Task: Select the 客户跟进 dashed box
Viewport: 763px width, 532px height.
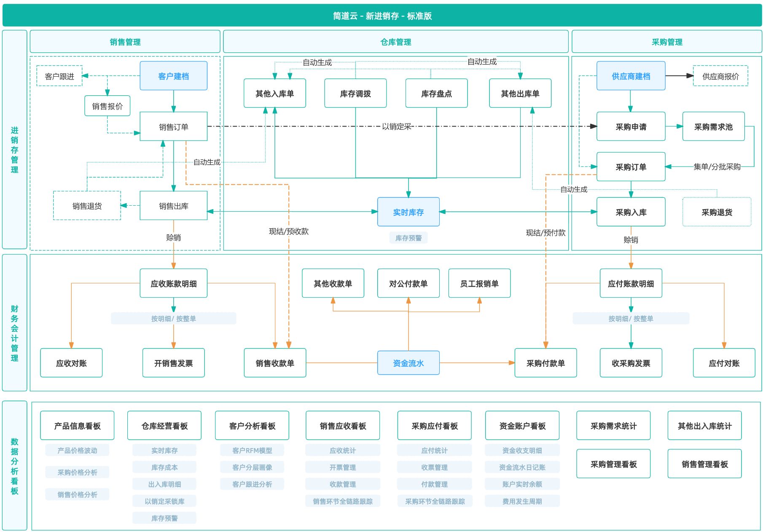Action: coord(59,76)
